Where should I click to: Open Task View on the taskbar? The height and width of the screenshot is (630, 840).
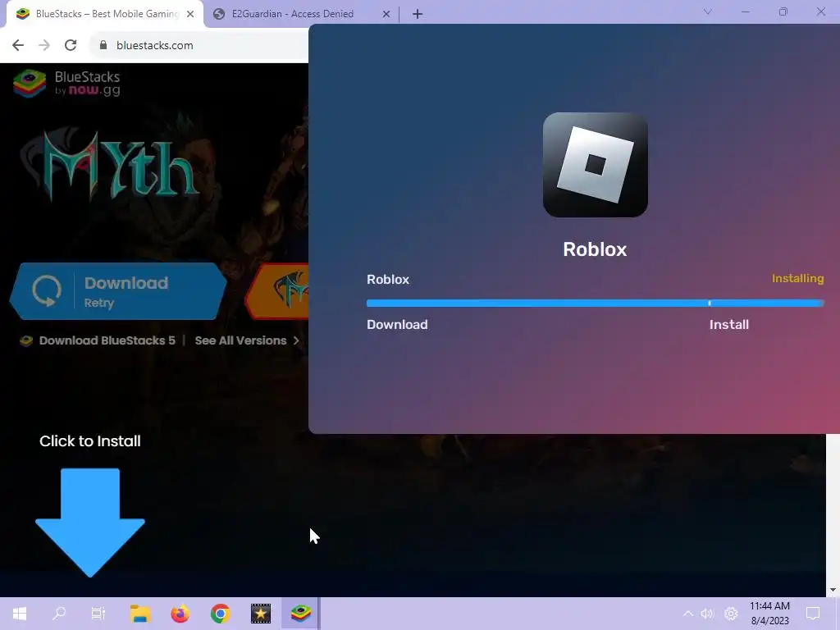(x=98, y=614)
